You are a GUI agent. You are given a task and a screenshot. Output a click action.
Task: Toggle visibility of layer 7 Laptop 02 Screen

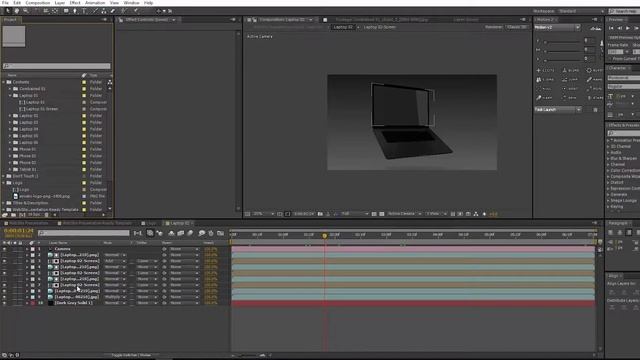(x=4, y=285)
